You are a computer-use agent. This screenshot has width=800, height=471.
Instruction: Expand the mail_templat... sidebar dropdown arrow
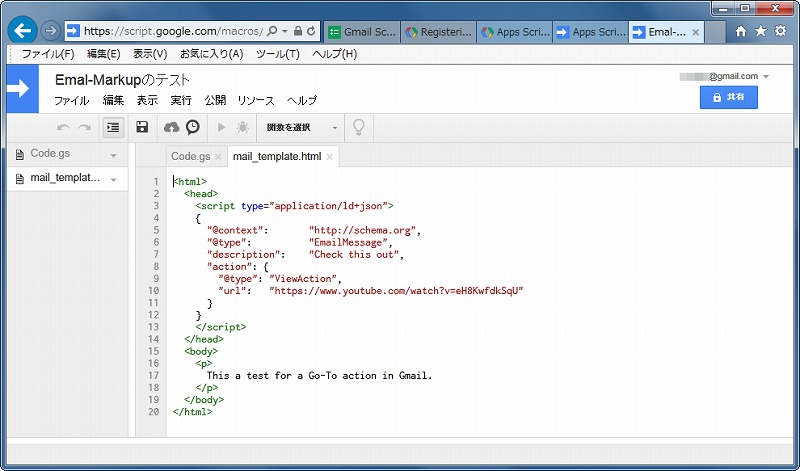tap(114, 180)
